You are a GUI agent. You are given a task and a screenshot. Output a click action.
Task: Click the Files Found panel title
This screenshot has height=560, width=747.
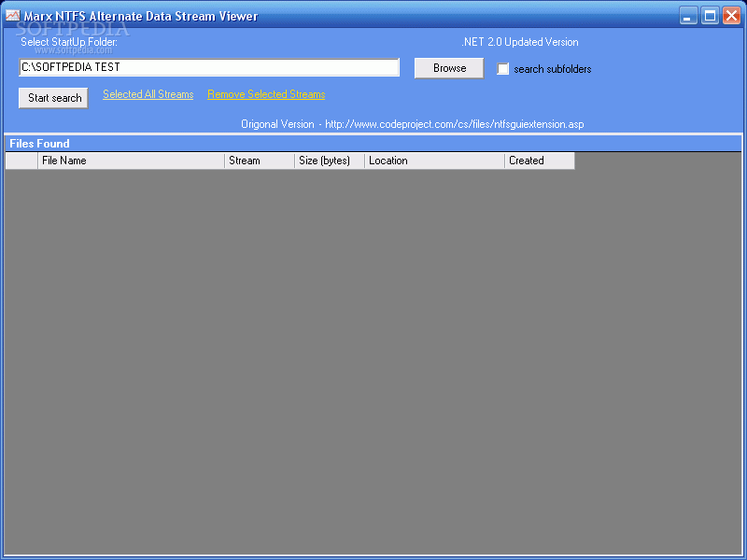[x=39, y=144]
